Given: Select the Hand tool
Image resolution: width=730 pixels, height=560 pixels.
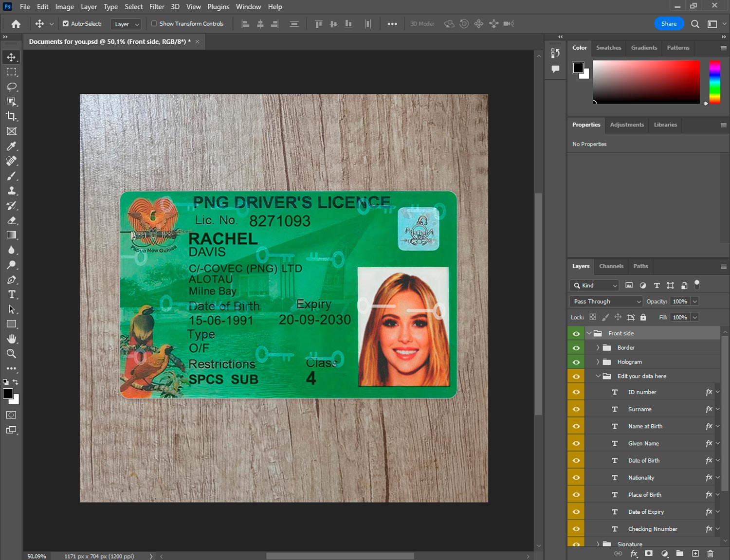Looking at the screenshot, I should pyautogui.click(x=12, y=339).
